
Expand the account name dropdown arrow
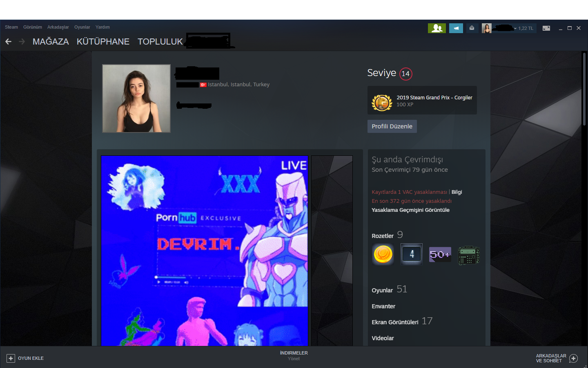(x=515, y=28)
